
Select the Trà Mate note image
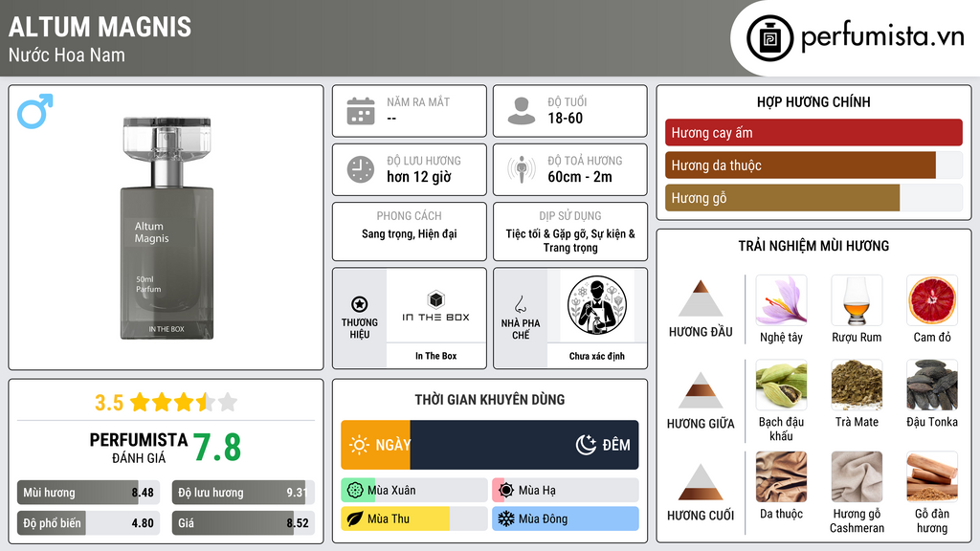pos(857,385)
